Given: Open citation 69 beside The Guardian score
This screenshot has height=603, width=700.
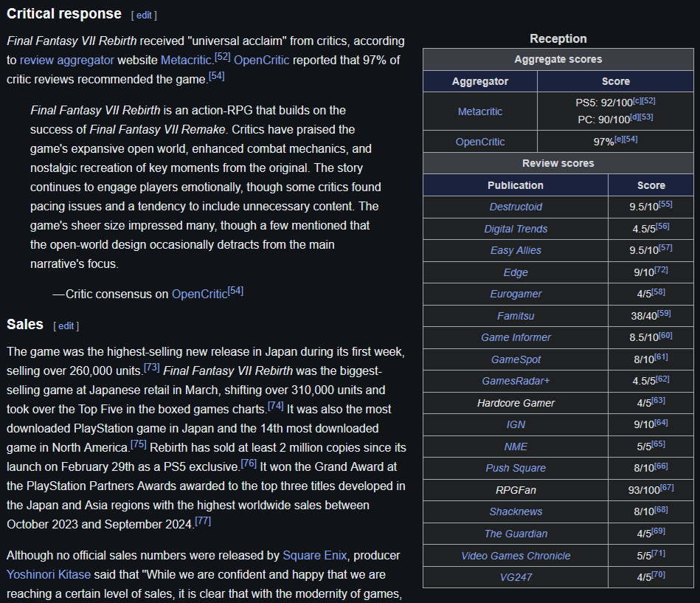Looking at the screenshot, I should point(658,531).
